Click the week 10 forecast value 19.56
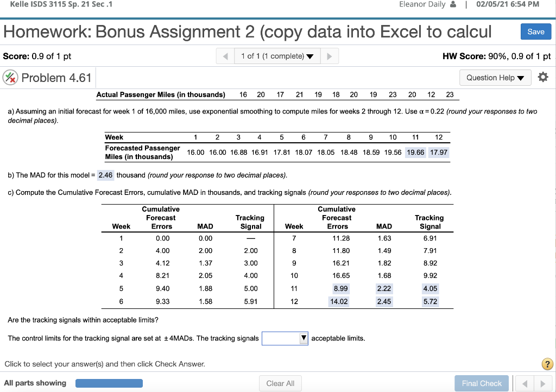Screen dimensions: 556x392 tap(393, 153)
